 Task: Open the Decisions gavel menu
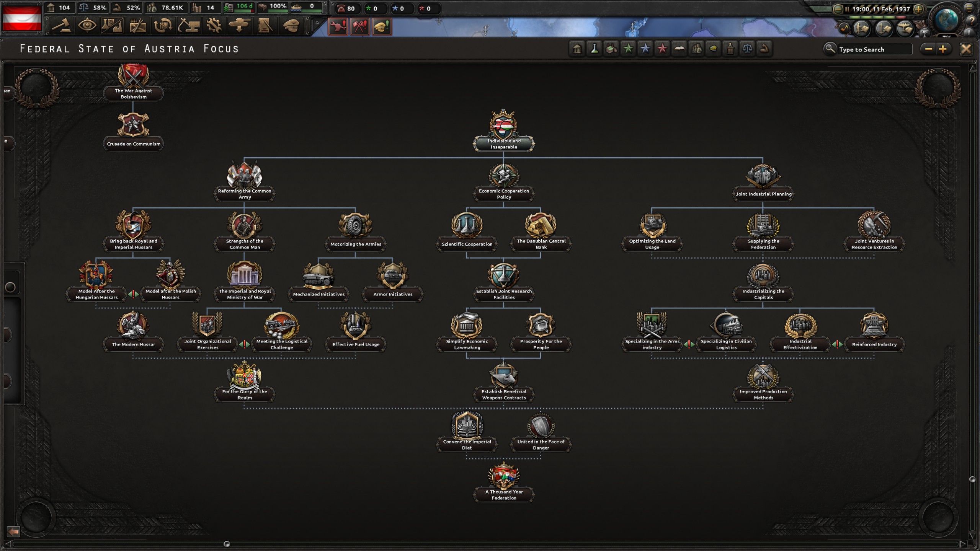coord(61,26)
